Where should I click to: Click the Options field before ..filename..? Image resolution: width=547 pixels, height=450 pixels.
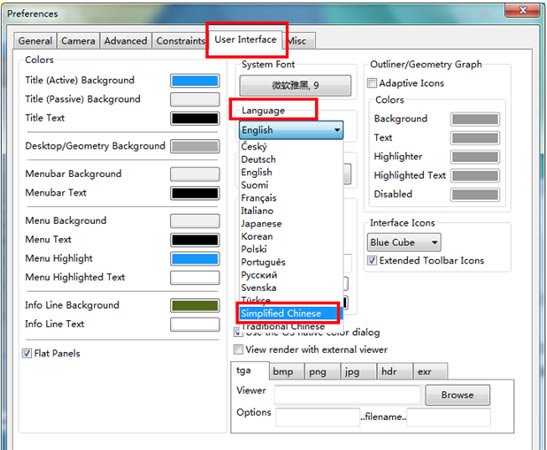pos(317,417)
